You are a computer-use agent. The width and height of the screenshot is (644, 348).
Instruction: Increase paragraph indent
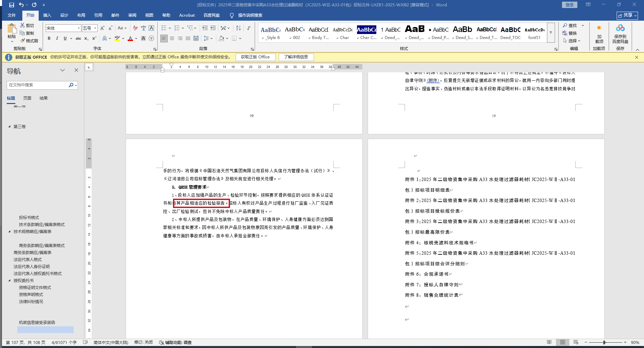click(x=213, y=28)
